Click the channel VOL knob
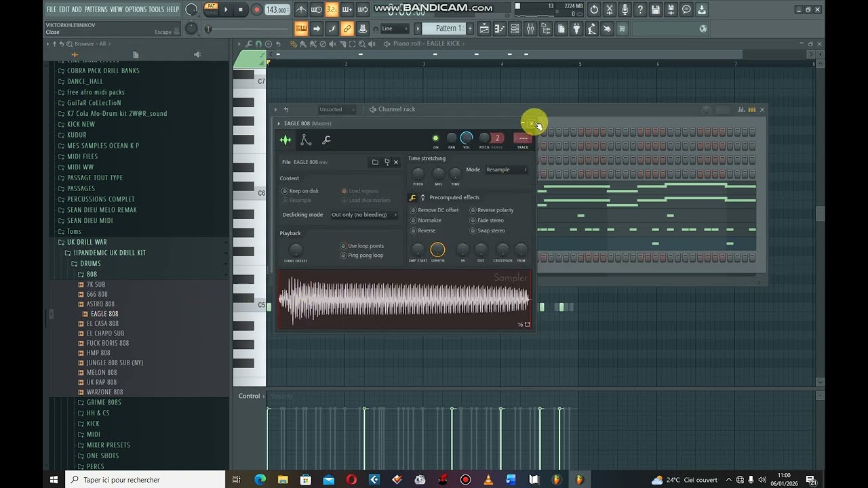Image resolution: width=868 pixels, height=488 pixels. (x=467, y=138)
